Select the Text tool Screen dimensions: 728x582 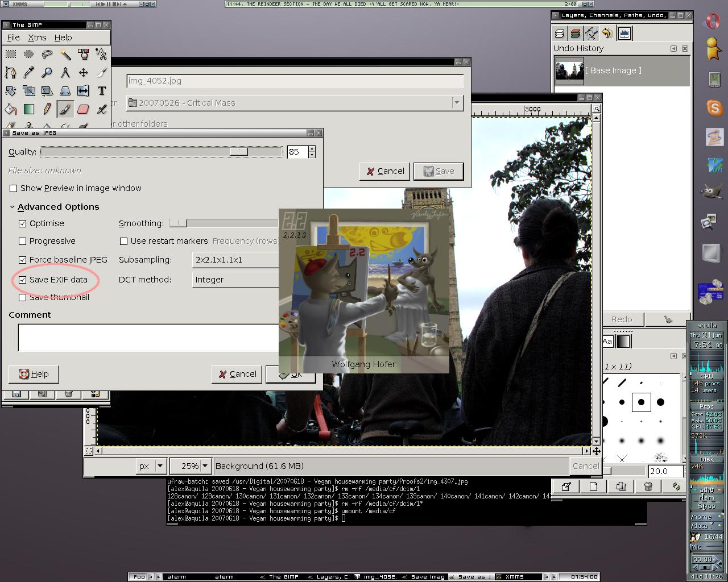coord(102,90)
